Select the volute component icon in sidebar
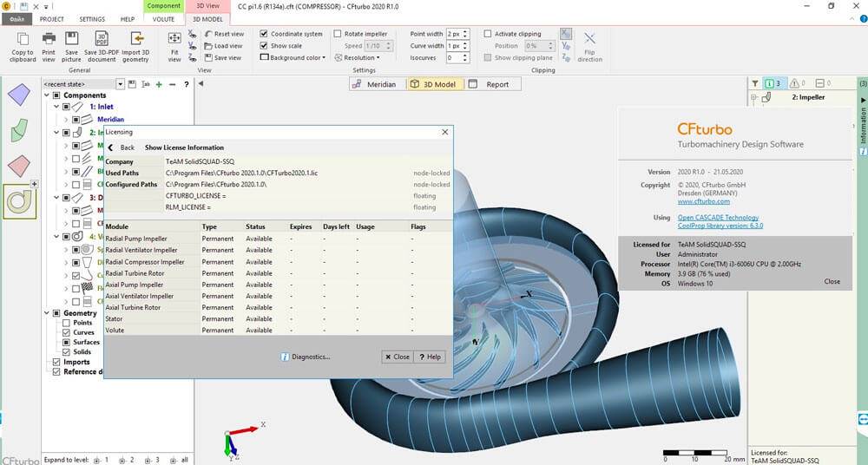This screenshot has width=868, height=465. tap(18, 200)
